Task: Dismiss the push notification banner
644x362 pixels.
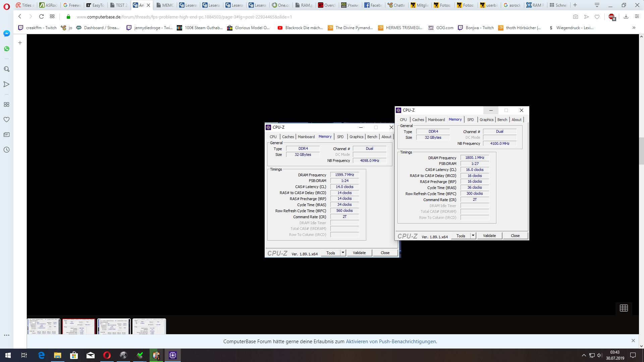Action: [633, 341]
